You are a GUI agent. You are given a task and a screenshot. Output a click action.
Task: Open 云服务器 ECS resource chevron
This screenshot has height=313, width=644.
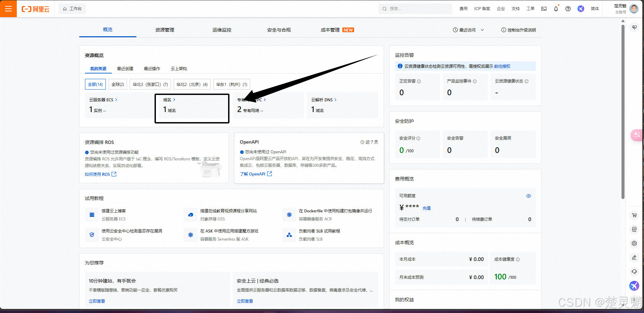(x=116, y=100)
